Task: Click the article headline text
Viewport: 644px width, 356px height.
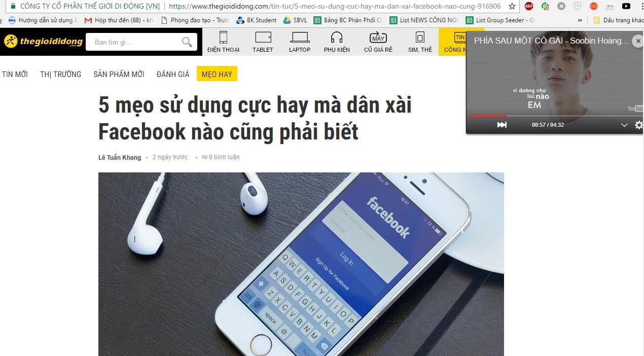Action: point(255,119)
